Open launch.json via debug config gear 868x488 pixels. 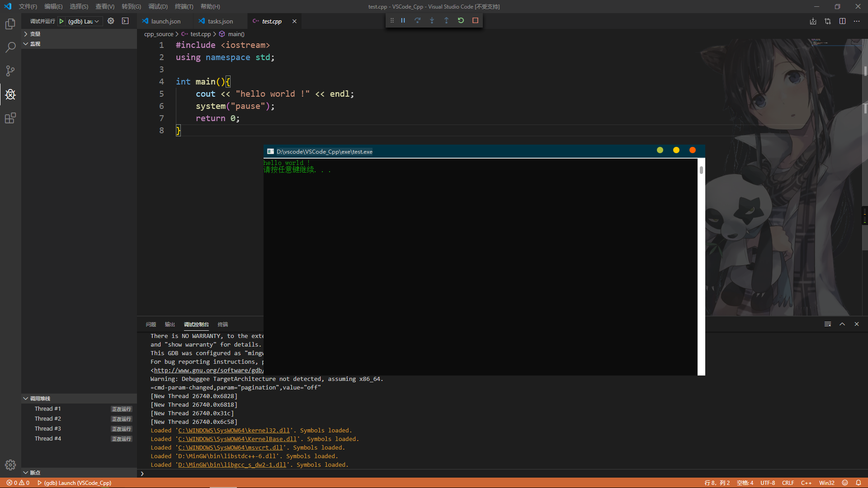pos(111,21)
